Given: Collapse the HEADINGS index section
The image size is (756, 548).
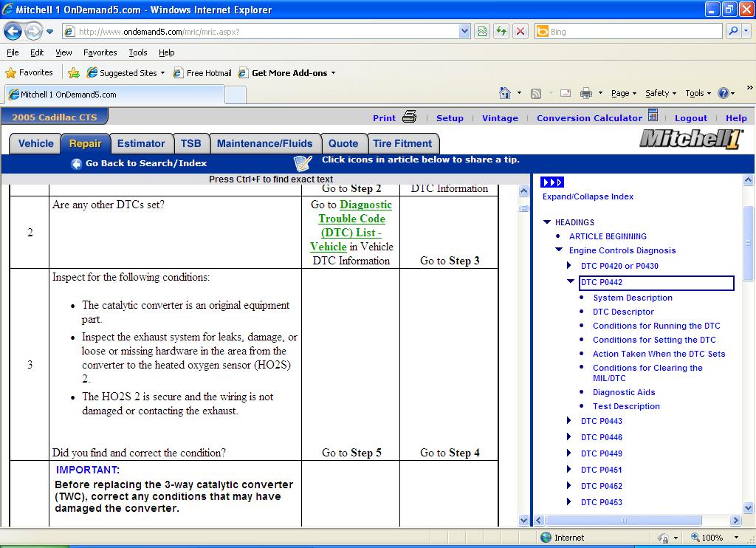Looking at the screenshot, I should pyautogui.click(x=547, y=222).
